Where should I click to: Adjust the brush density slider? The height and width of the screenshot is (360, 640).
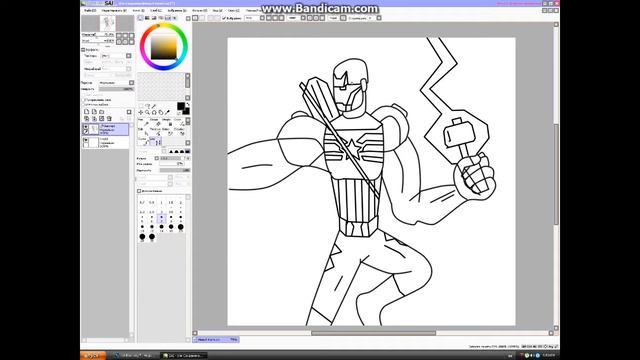pyautogui.click(x=175, y=170)
